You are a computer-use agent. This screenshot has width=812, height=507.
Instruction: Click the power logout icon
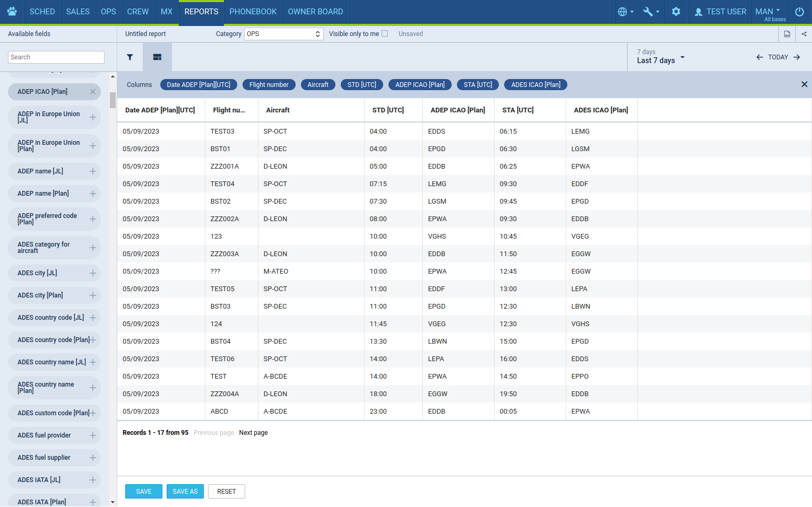[799, 12]
